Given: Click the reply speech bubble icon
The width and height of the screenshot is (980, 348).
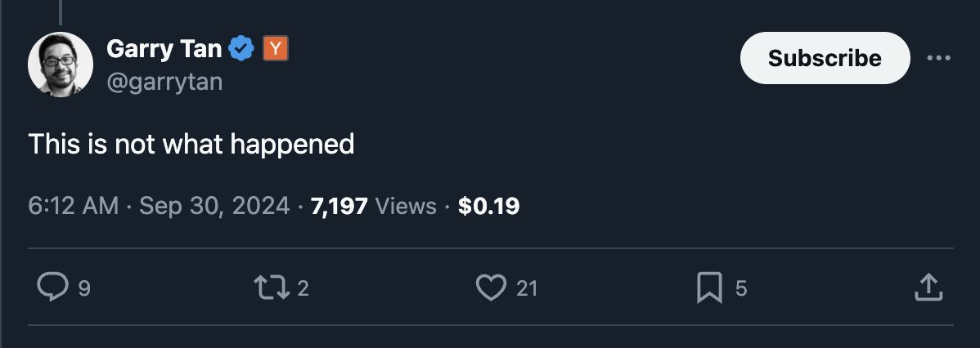Looking at the screenshot, I should (53, 288).
